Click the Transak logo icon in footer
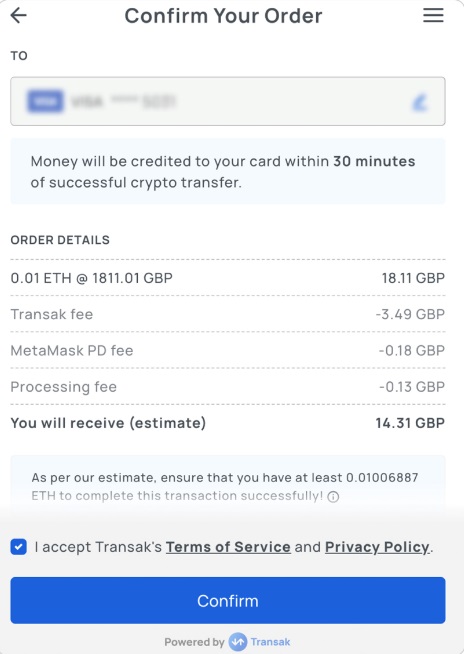 238,641
